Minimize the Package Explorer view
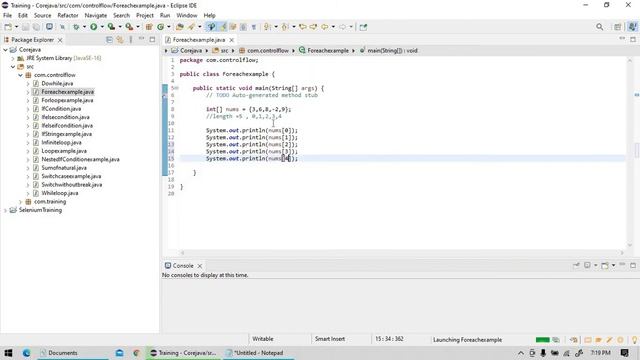The width and height of the screenshot is (640, 360). pyautogui.click(x=141, y=39)
